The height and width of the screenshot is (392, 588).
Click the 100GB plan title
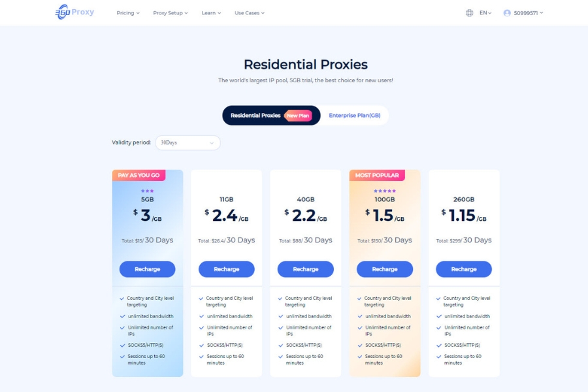tap(385, 199)
